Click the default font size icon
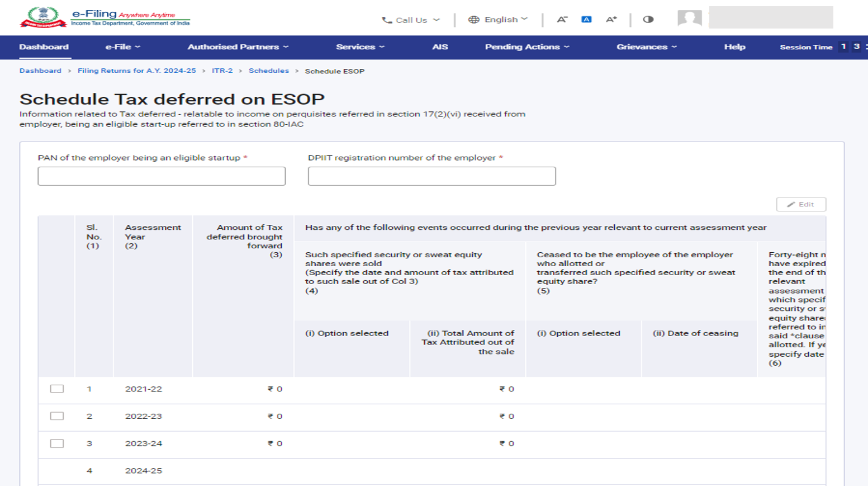The image size is (868, 486). click(x=586, y=20)
